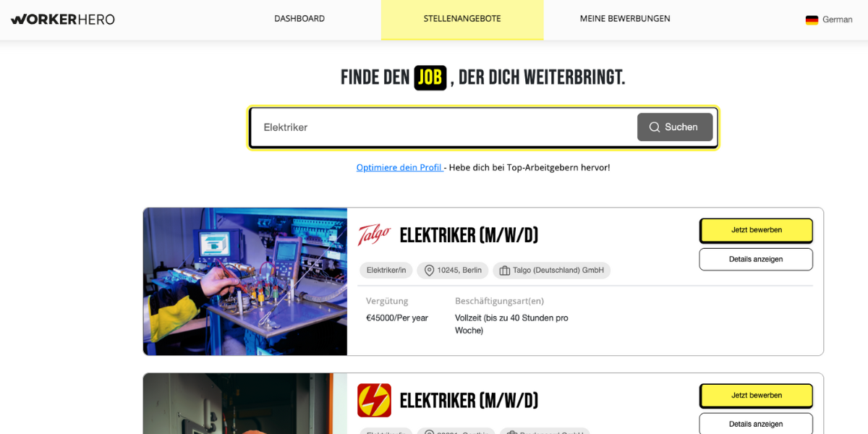Click the Talgo company logo
The image size is (868, 434).
coord(374,235)
